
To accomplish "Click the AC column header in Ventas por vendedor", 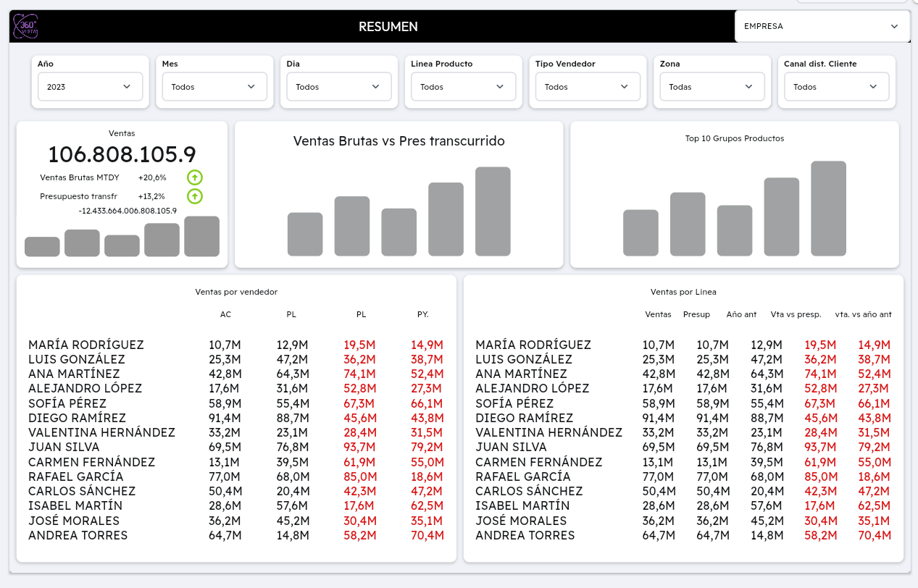I will click(225, 314).
